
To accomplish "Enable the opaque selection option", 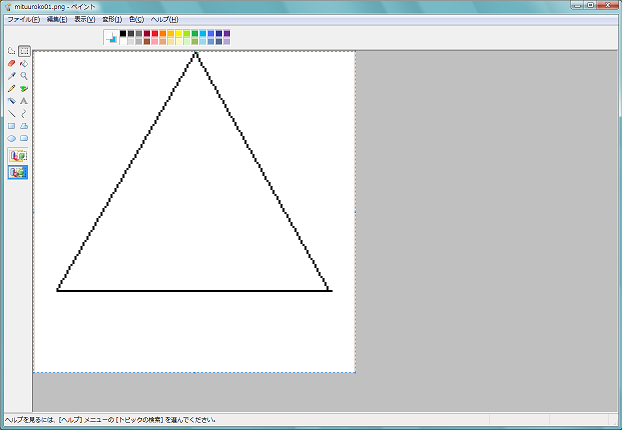I will (18, 156).
